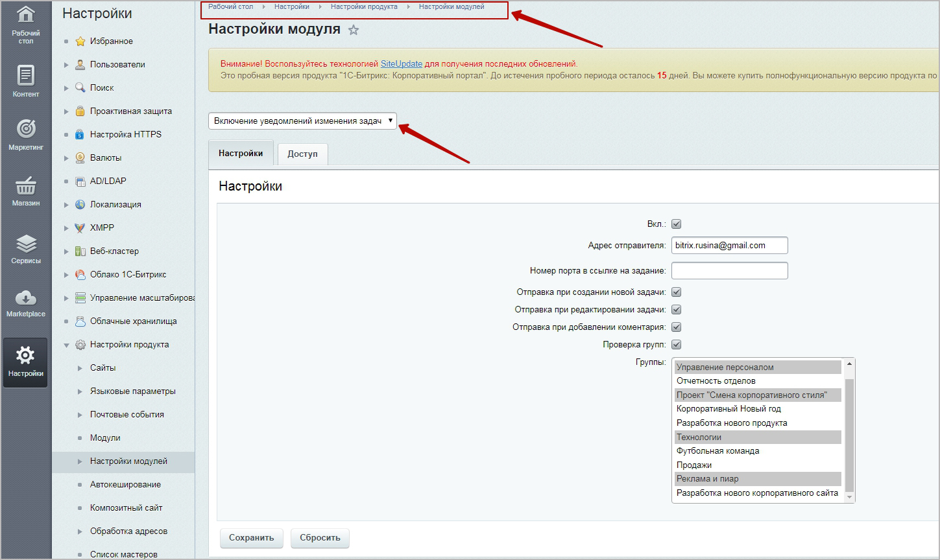Click the AD/LDAP icon
This screenshot has width=940, height=560.
80,181
